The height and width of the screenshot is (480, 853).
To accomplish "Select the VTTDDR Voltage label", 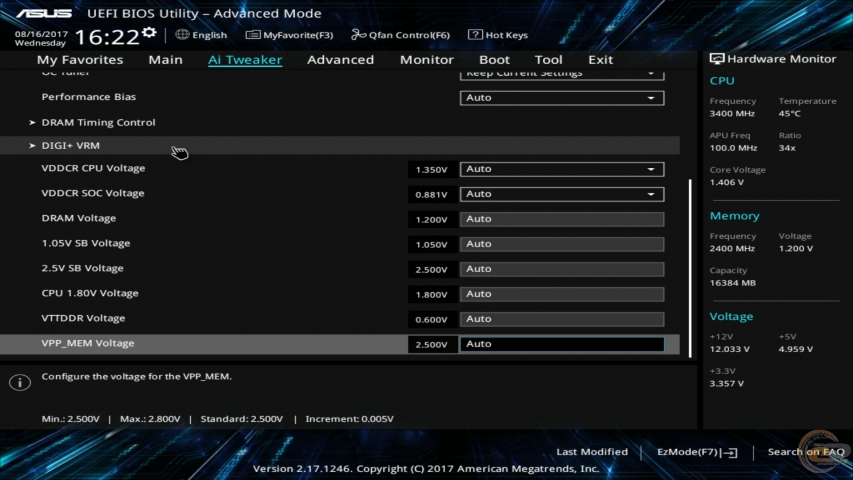I will click(83, 318).
